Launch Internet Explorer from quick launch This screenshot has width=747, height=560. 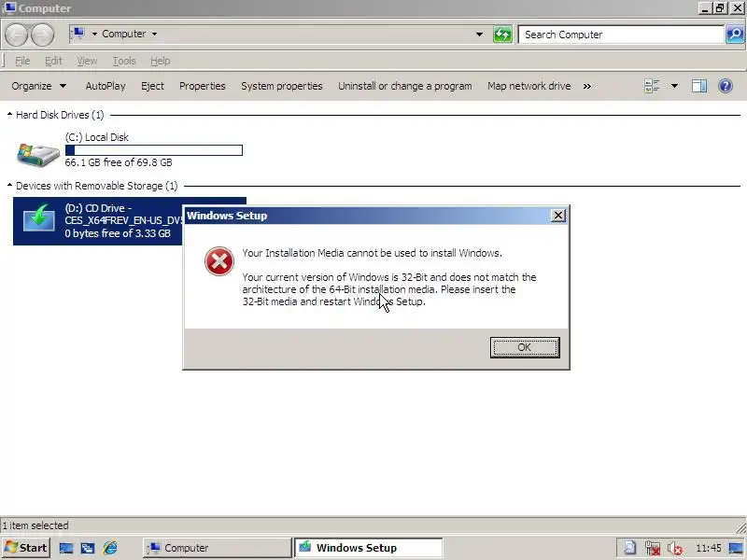tap(110, 548)
